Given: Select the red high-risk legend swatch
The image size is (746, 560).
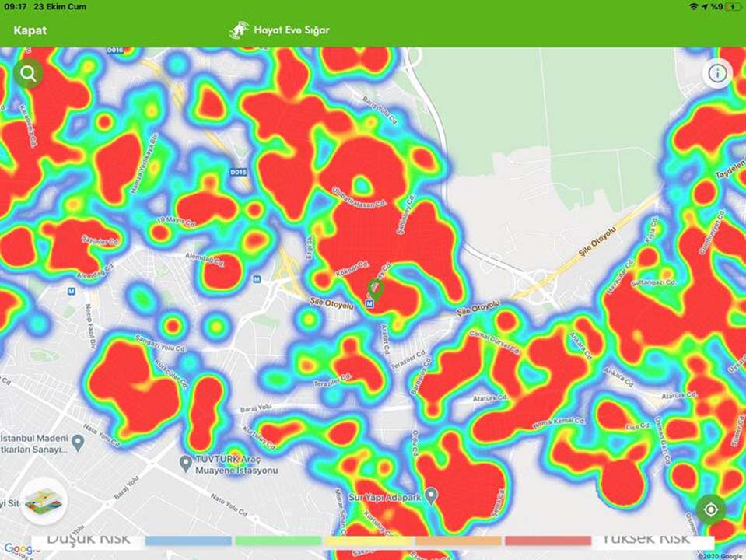Looking at the screenshot, I should (548, 541).
